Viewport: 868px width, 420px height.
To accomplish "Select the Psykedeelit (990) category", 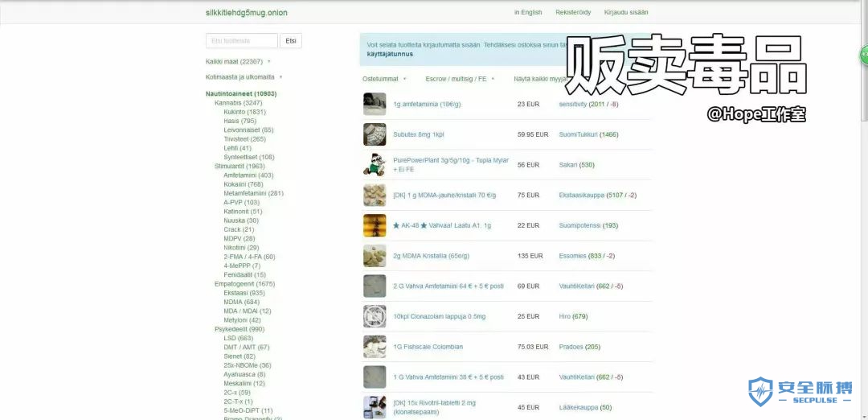I will click(240, 329).
